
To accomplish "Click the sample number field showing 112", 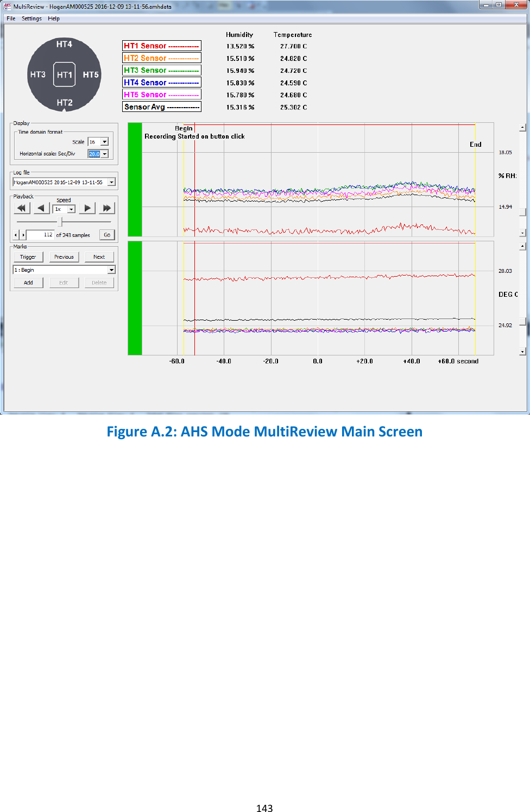I will click(x=41, y=234).
